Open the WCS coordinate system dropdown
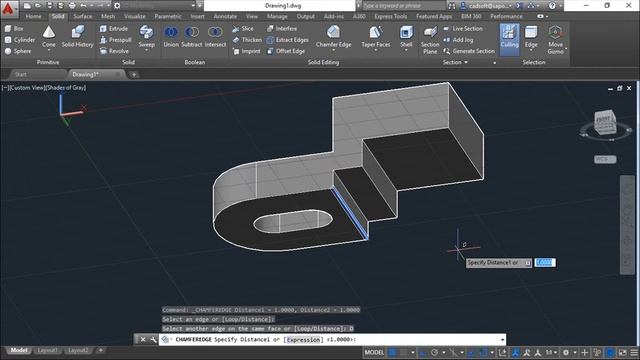This screenshot has width=640, height=360. (x=605, y=159)
